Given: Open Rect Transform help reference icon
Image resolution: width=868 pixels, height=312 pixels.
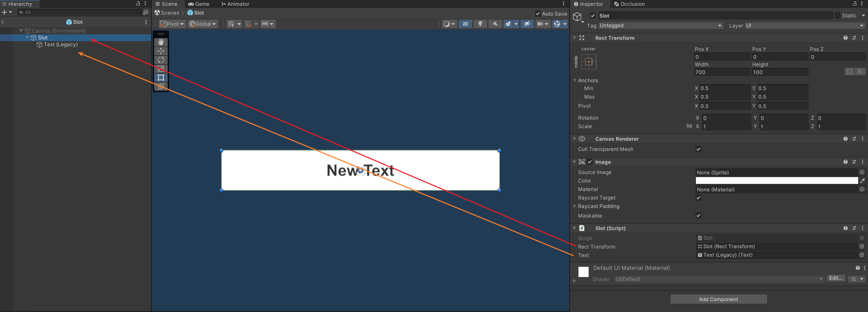Looking at the screenshot, I should [x=845, y=38].
